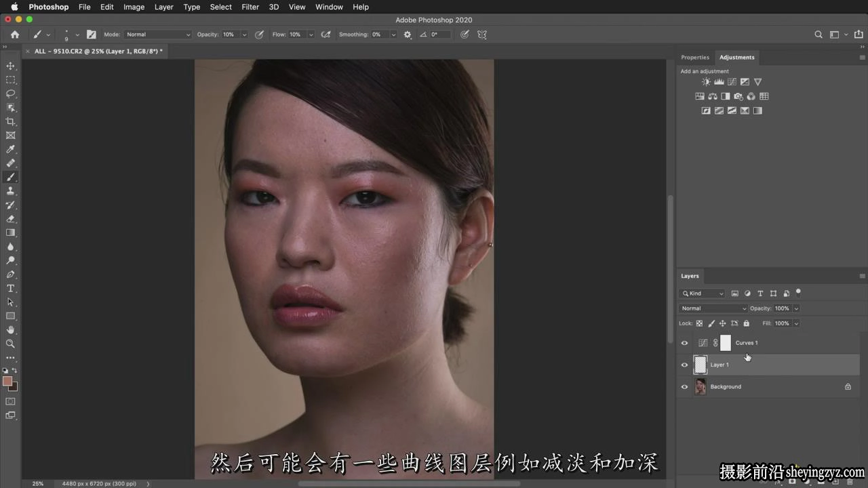Hide the Curves 1 layer
Image resolution: width=868 pixels, height=488 pixels.
pos(684,343)
